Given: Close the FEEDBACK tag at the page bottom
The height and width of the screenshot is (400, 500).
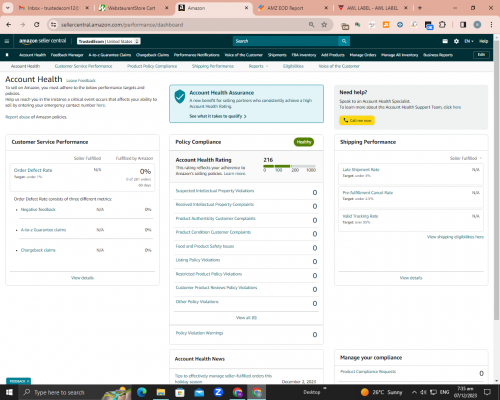Looking at the screenshot, I should [x=28, y=381].
